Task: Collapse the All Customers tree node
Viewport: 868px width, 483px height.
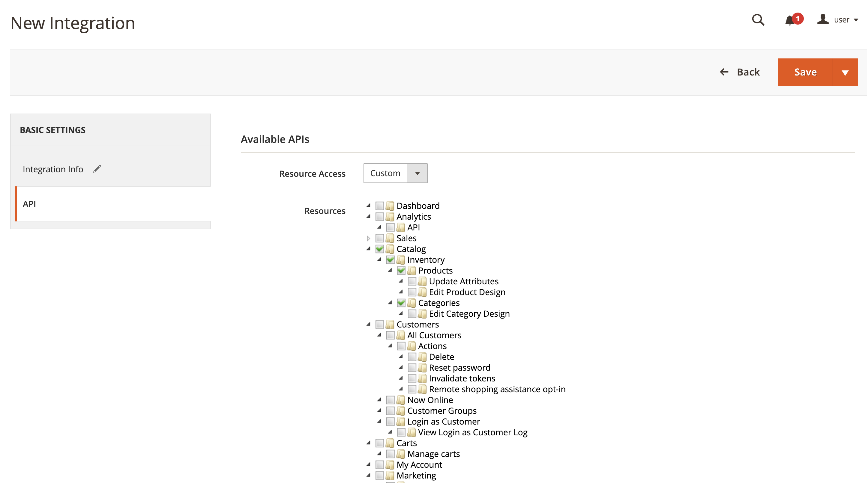Action: point(379,335)
